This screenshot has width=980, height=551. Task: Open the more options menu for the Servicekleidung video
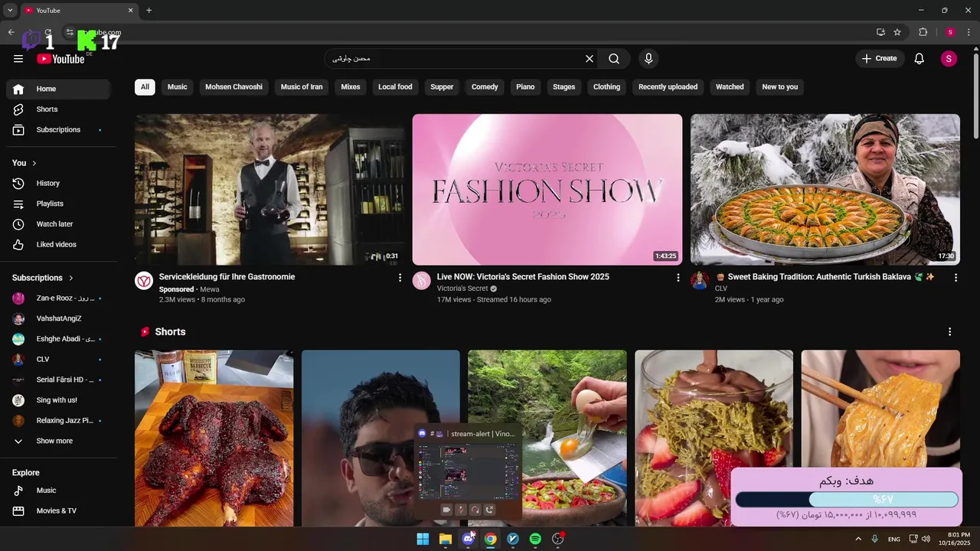[400, 278]
